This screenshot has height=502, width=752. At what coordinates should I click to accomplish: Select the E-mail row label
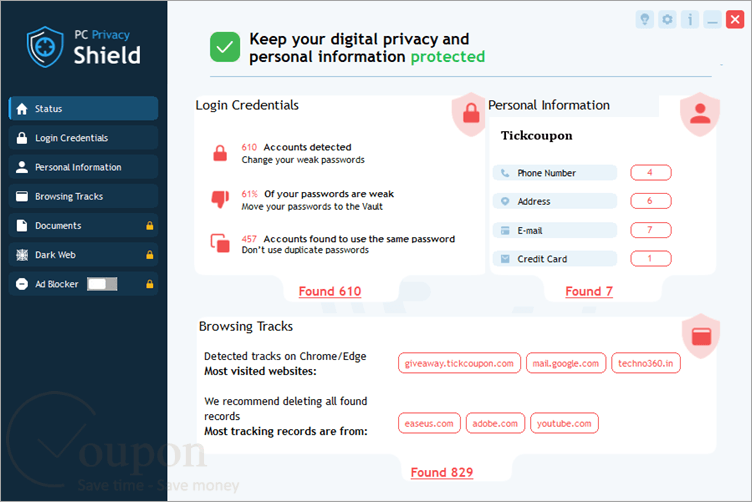click(529, 231)
